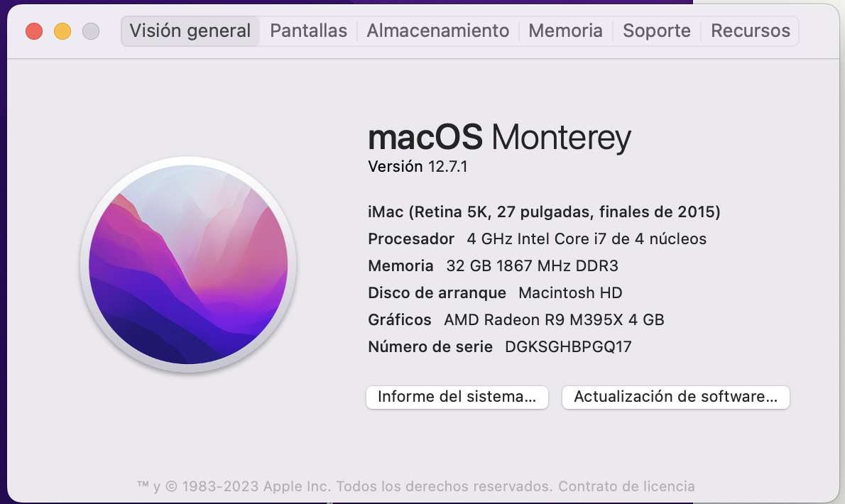Open the Almacenamiento tab
The width and height of the screenshot is (845, 504).
[x=437, y=31]
